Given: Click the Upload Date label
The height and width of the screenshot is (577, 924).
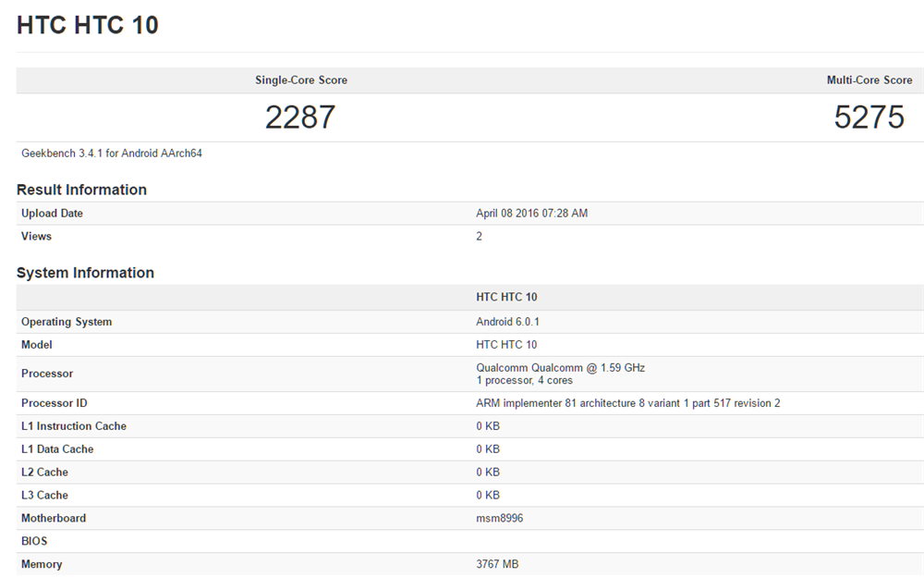Looking at the screenshot, I should click(52, 214).
